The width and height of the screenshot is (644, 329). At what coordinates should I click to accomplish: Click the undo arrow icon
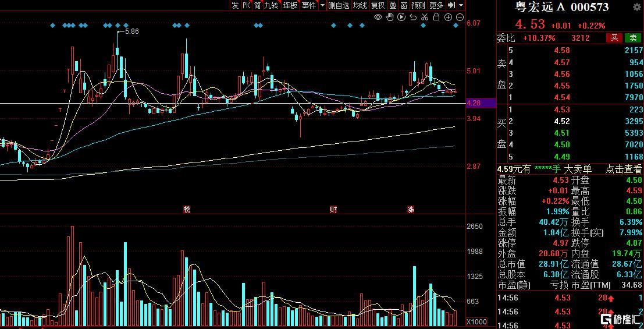(x=413, y=17)
